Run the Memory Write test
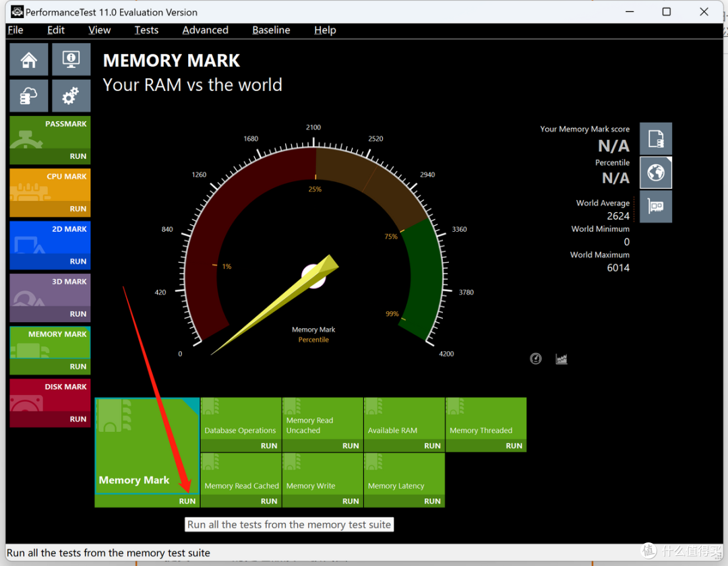 click(351, 501)
